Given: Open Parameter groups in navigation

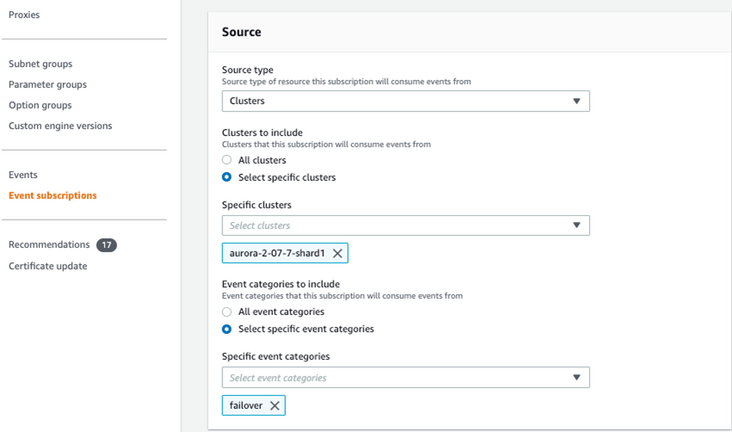Looking at the screenshot, I should (x=47, y=85).
